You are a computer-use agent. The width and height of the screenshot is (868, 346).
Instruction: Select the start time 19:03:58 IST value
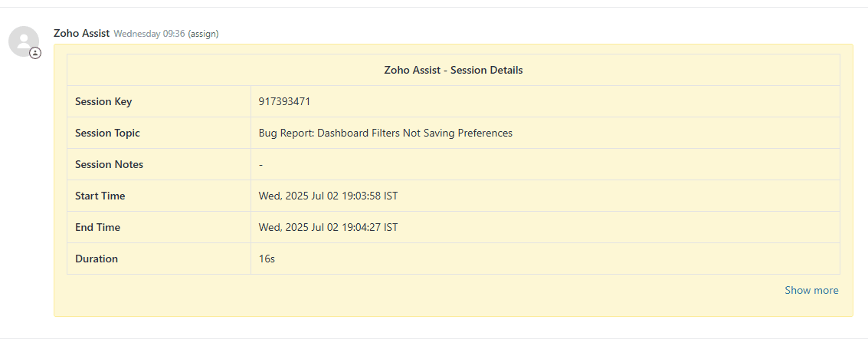pos(328,196)
